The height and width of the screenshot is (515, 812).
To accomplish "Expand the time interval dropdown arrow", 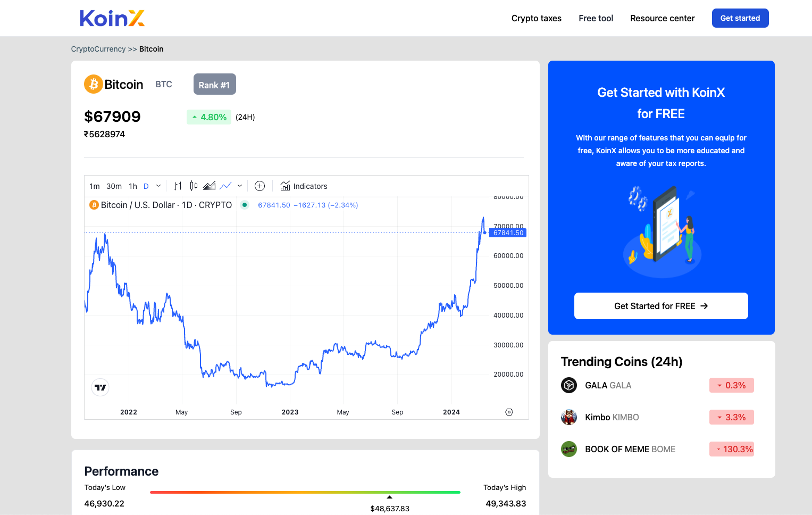I will click(x=158, y=186).
